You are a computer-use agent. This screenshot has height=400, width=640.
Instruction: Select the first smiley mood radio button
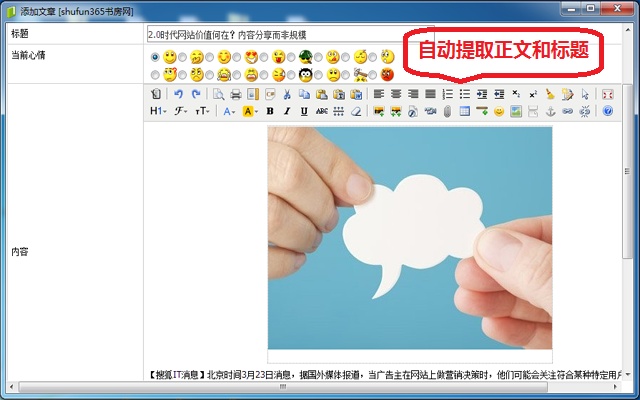155,57
